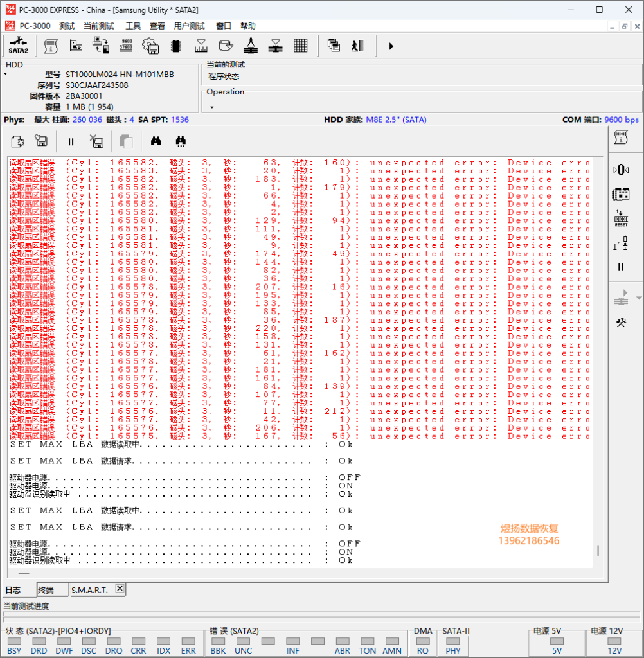Click the cascading windows icon

tap(334, 46)
